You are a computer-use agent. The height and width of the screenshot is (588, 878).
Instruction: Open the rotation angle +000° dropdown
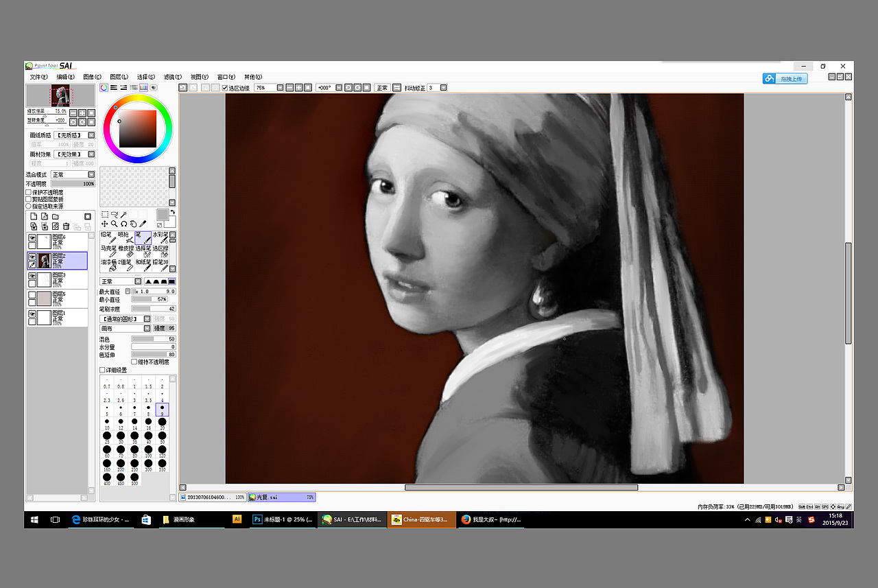(x=338, y=88)
